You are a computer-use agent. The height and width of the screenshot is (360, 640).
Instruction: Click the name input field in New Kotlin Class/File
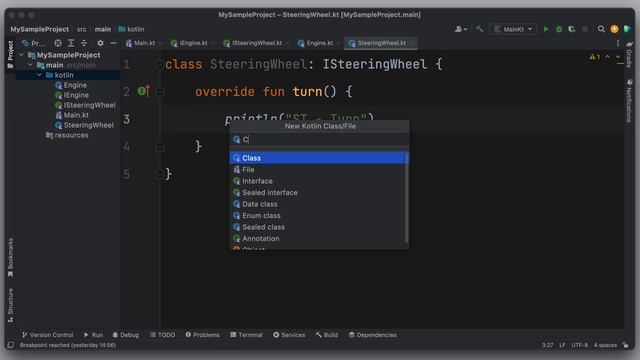tap(320, 140)
